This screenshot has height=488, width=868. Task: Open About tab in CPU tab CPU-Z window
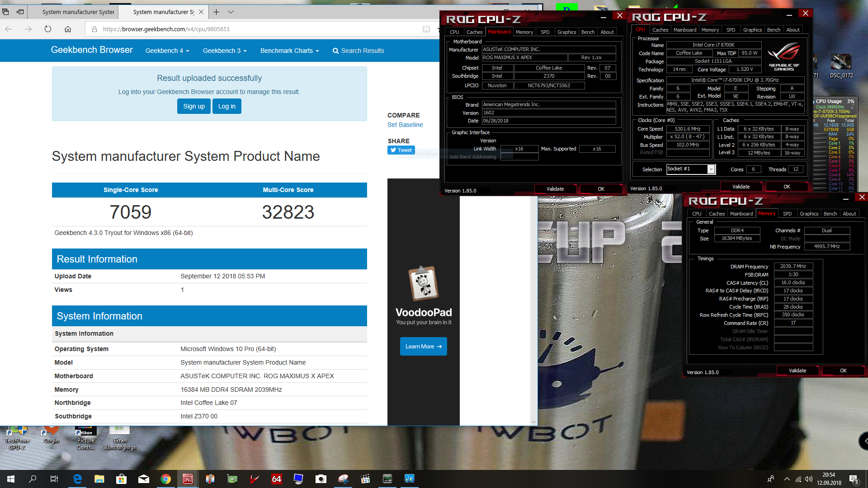tap(793, 30)
